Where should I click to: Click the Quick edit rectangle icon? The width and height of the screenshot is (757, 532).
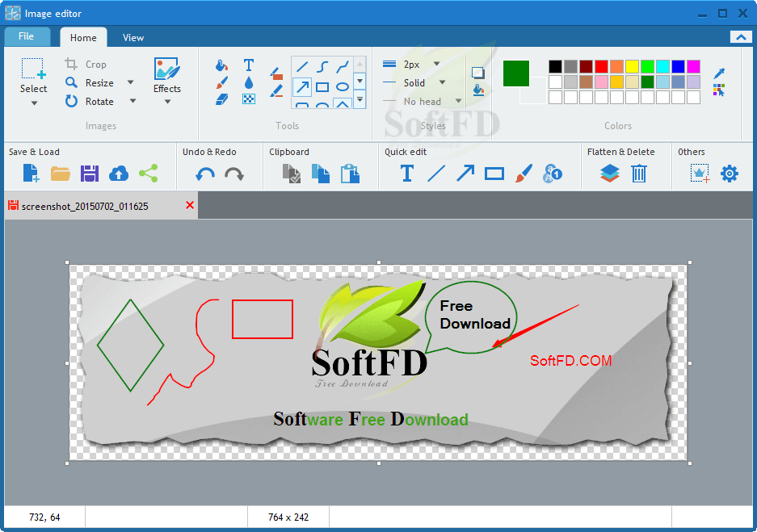pos(494,174)
